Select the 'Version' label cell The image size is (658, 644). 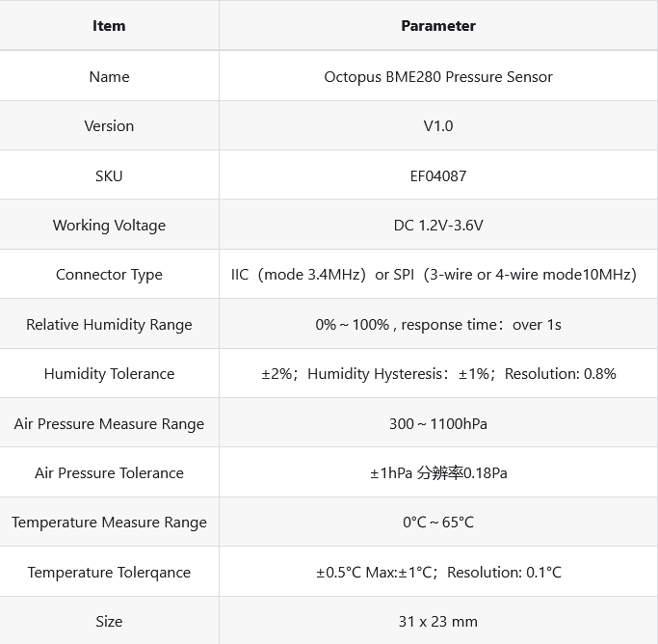pyautogui.click(x=109, y=126)
